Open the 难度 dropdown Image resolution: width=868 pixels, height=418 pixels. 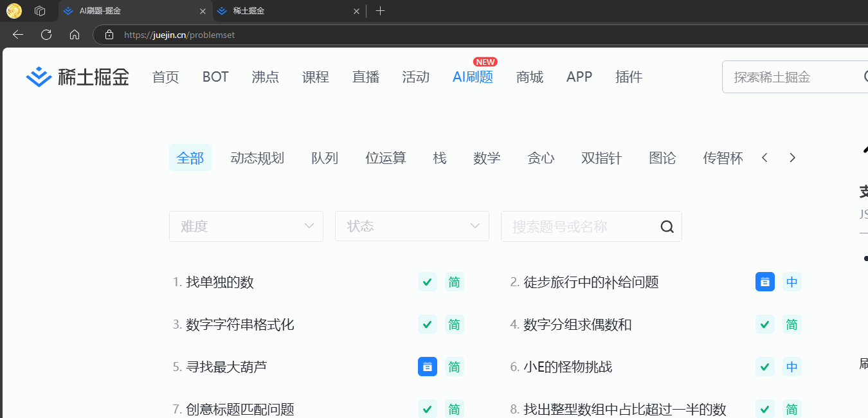246,226
